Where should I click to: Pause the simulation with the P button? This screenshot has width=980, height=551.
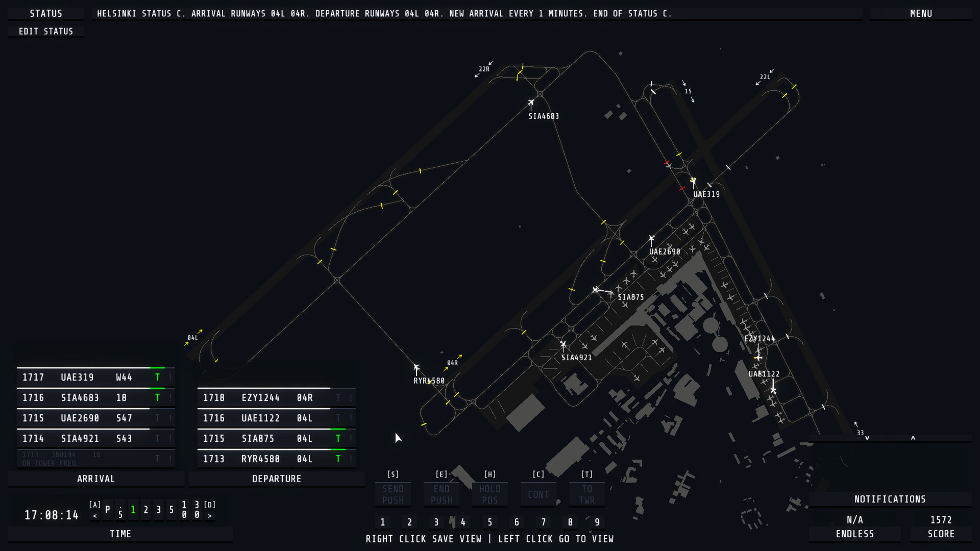tap(107, 510)
